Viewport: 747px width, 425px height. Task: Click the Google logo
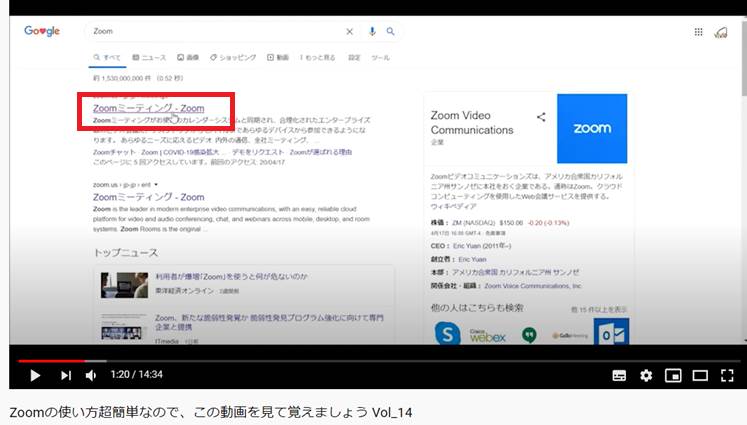(42, 31)
